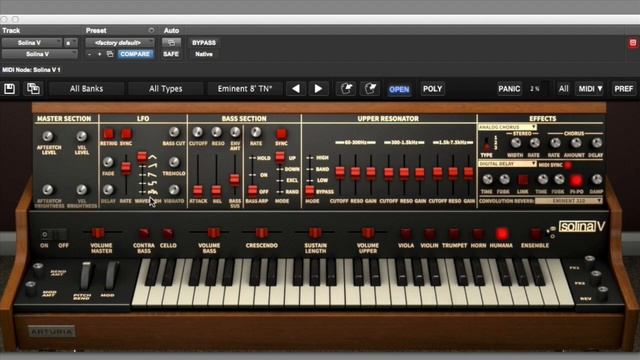Toggle the LFO Retrig button

(x=109, y=134)
